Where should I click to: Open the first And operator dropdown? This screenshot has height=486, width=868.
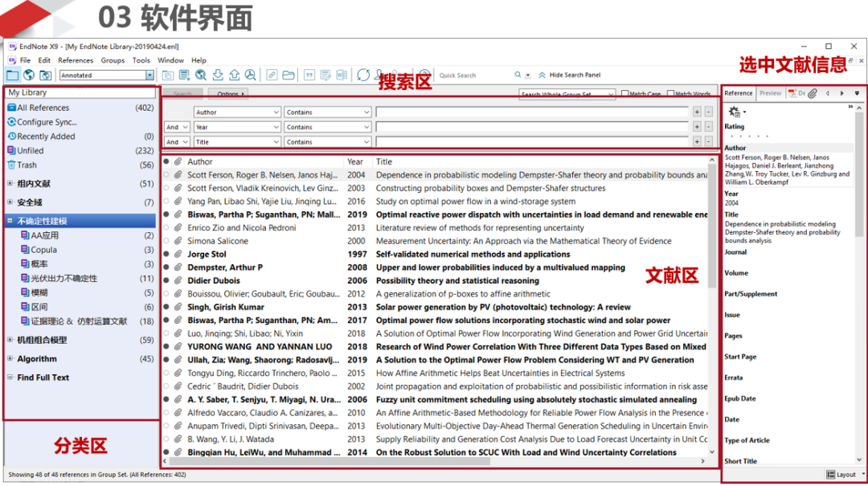177,127
